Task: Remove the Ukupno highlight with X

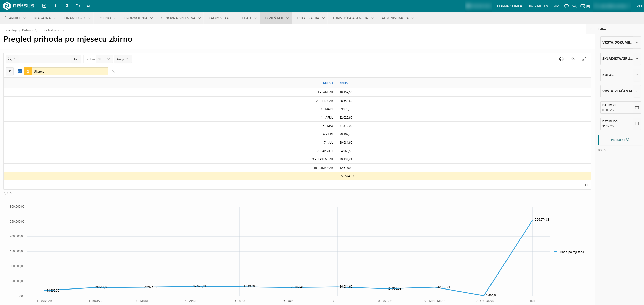Action: click(113, 71)
